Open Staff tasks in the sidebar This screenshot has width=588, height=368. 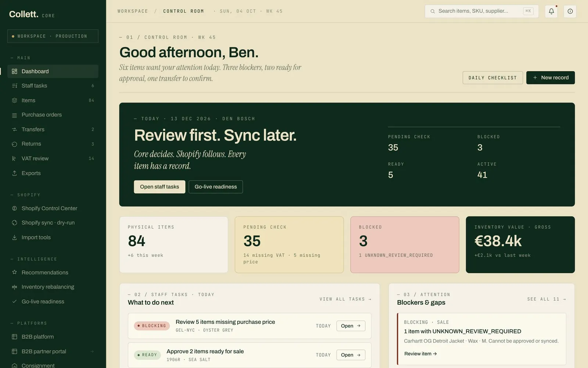tap(53, 86)
